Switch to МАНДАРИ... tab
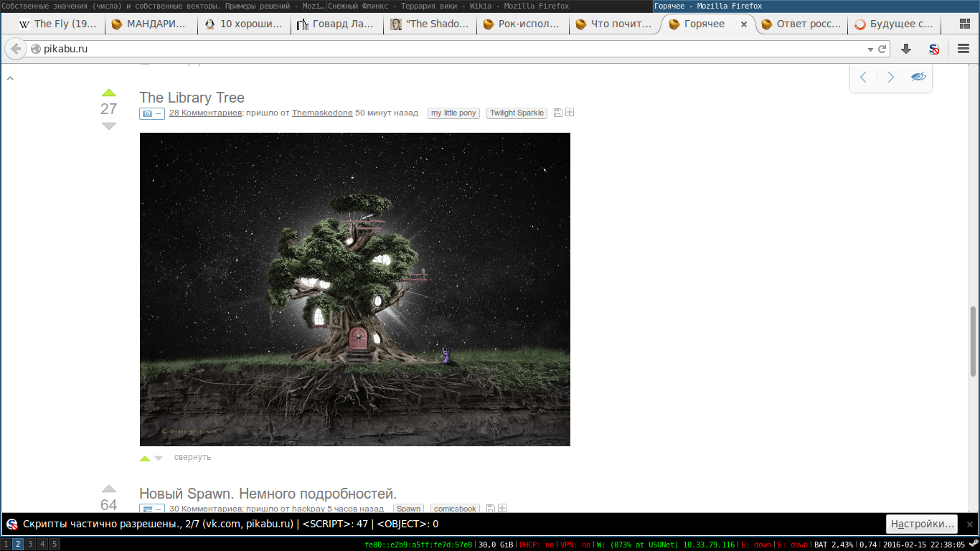The image size is (980, 551). [151, 24]
